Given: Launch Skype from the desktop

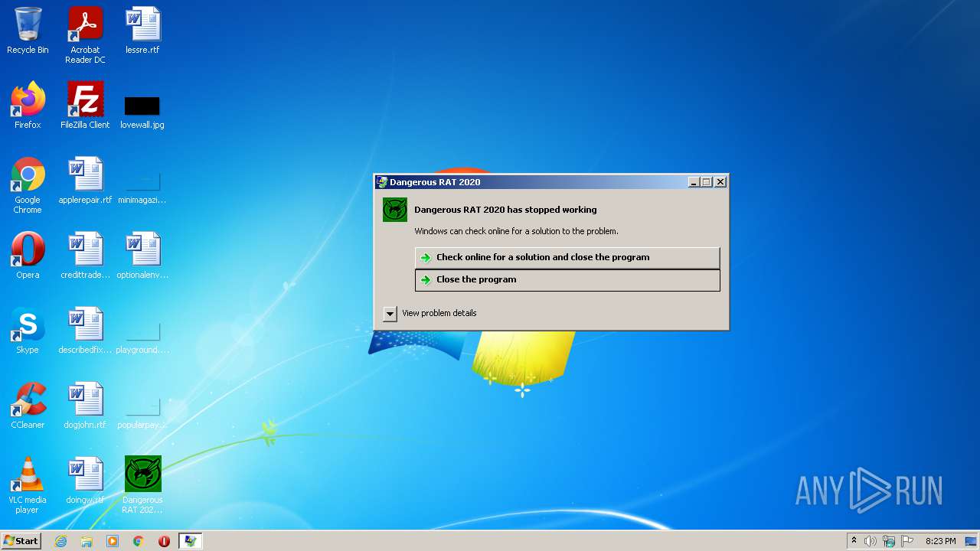Looking at the screenshot, I should click(28, 331).
